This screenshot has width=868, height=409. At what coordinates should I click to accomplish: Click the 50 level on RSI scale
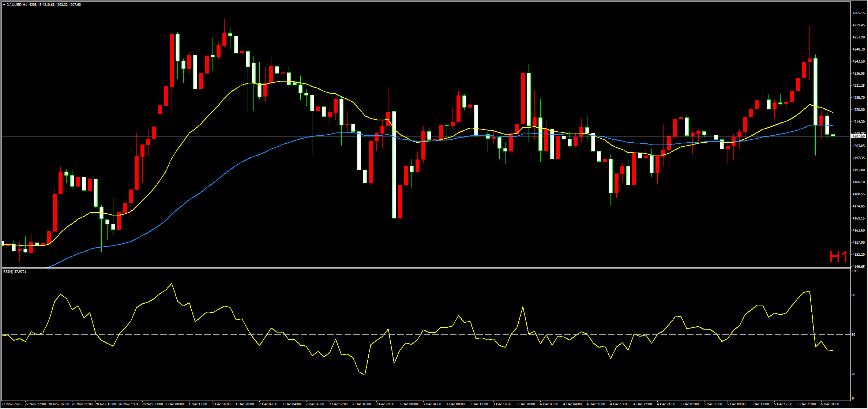coord(853,334)
